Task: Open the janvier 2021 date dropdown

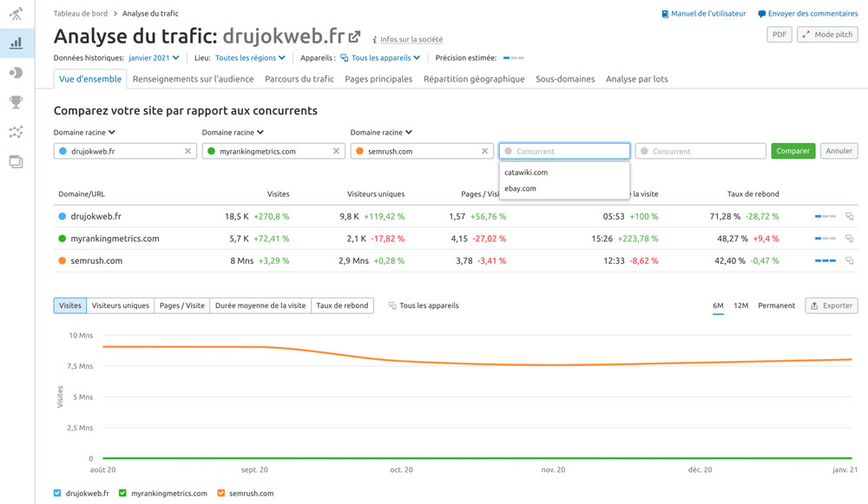Action: pos(154,57)
